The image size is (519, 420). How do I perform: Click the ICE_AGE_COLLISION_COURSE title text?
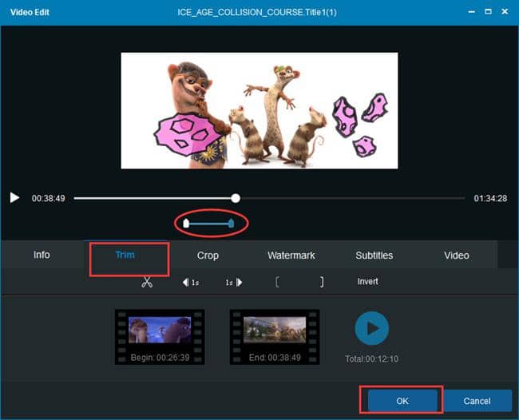(x=257, y=12)
